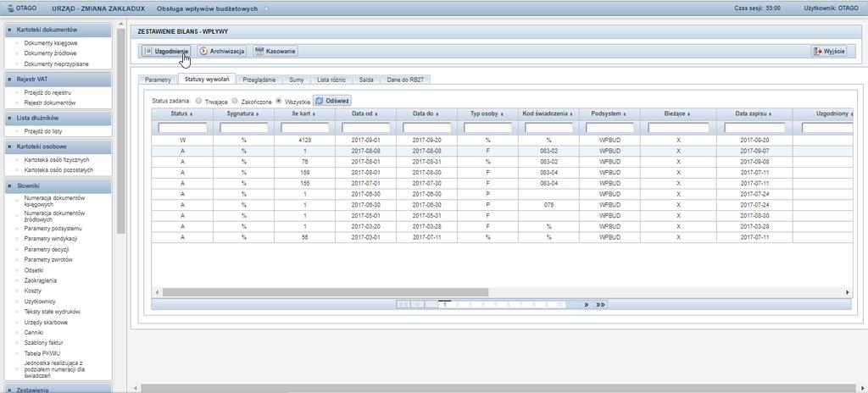Jump to the last results page
This screenshot has height=393, width=868.
(601, 304)
